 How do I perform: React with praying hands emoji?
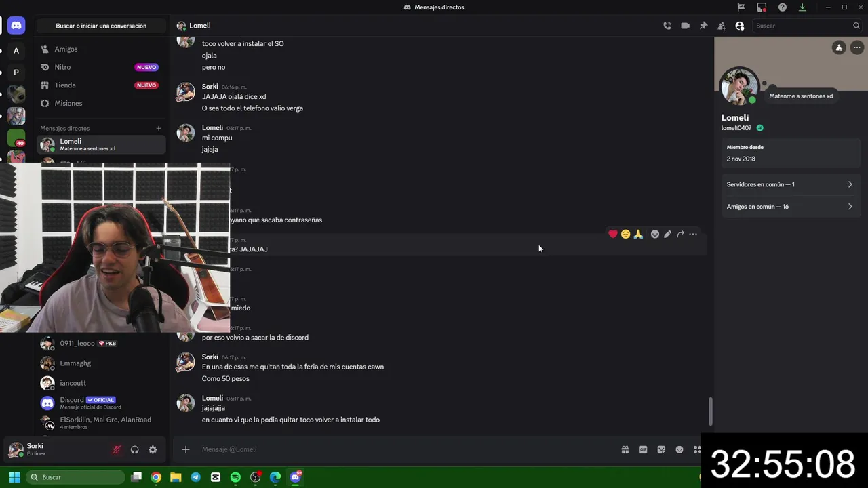(638, 234)
